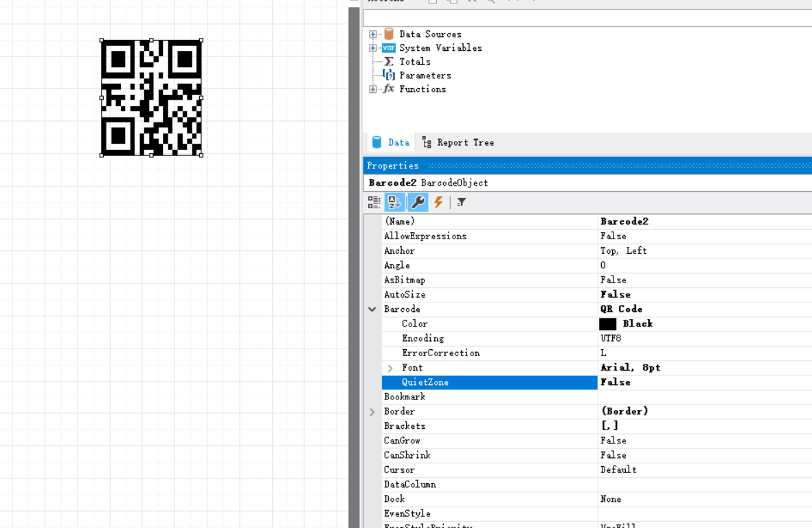Click the Functions fx icon

(x=389, y=89)
